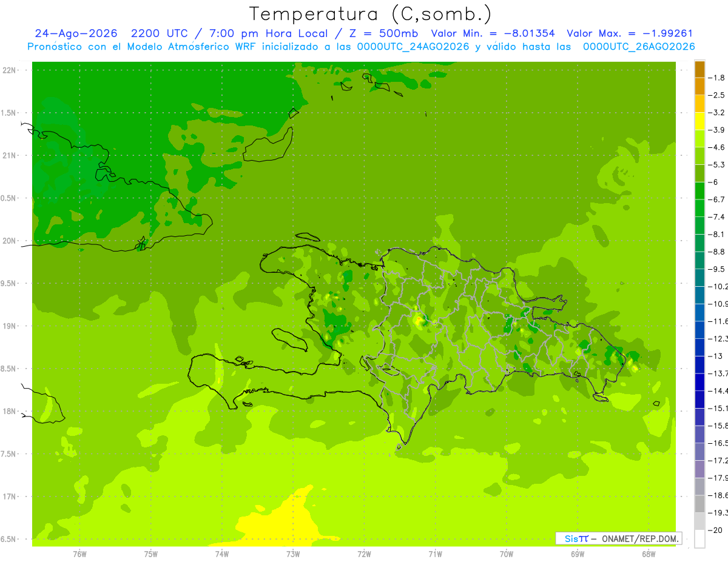Viewport: 728px width, 562px height.
Task: Click the '-8.1' colorbar value
Action: pos(716,234)
